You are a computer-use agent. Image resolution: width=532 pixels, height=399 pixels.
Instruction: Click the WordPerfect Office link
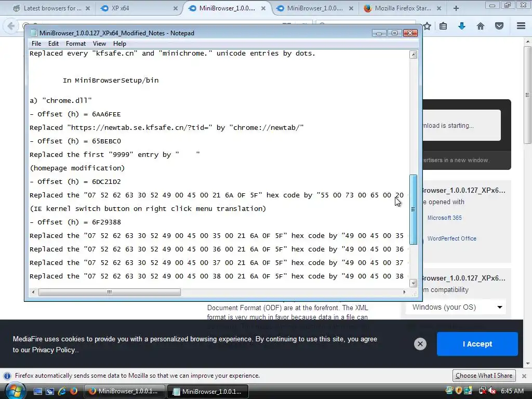pos(451,238)
